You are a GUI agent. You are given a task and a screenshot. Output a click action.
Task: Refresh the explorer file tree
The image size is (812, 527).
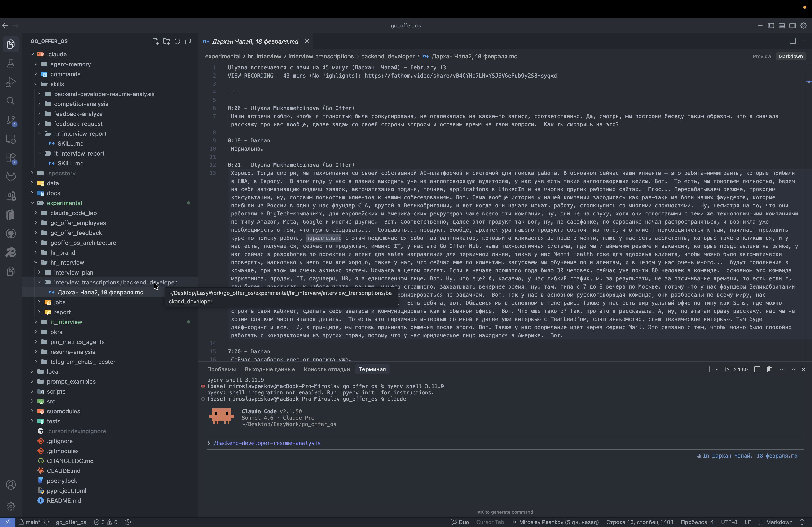point(177,41)
